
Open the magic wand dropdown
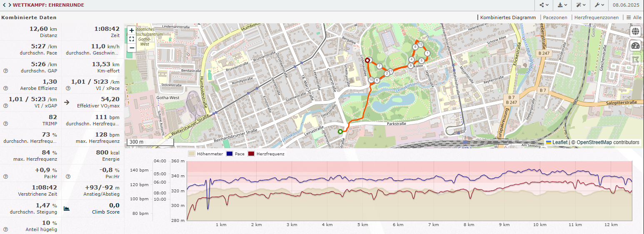point(581,5)
